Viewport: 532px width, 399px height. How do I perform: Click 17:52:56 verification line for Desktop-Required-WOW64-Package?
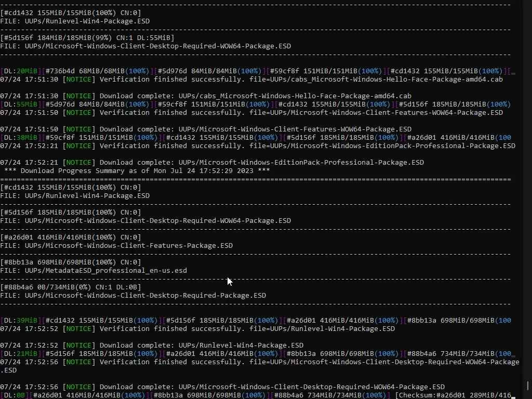pos(260,366)
